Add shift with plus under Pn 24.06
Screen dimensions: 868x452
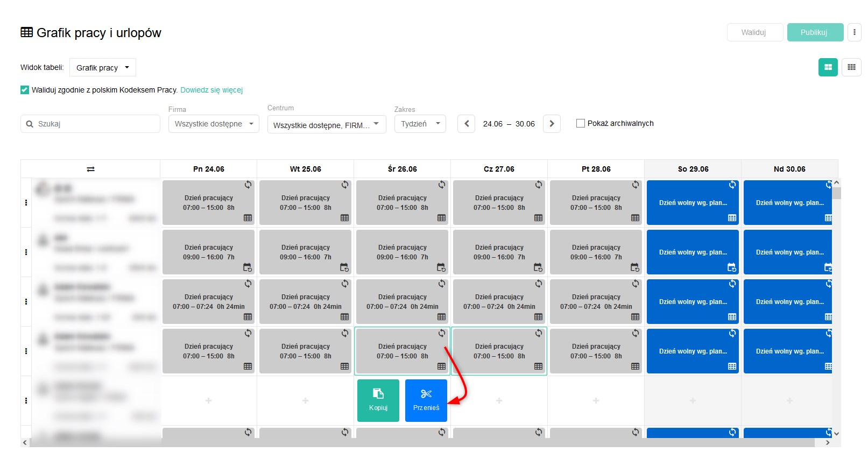[x=208, y=400]
